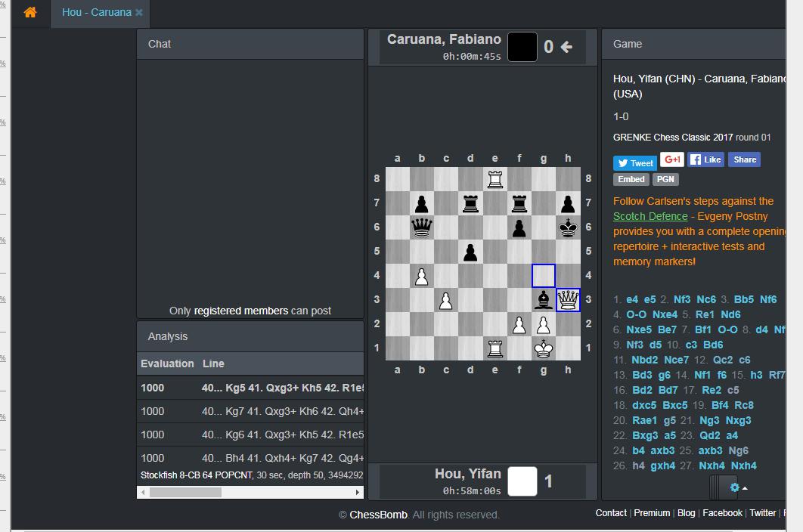Jump to move 21...Nxg3

tap(739, 420)
